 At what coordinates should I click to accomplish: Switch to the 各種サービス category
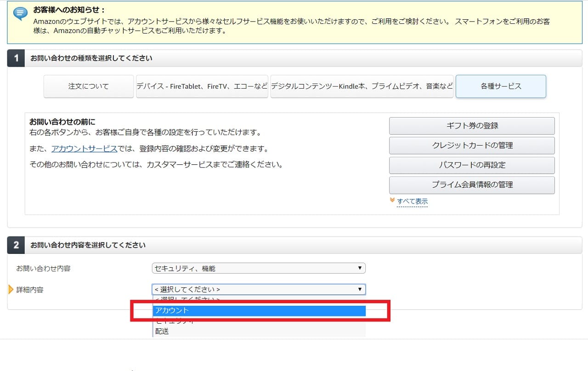(501, 86)
